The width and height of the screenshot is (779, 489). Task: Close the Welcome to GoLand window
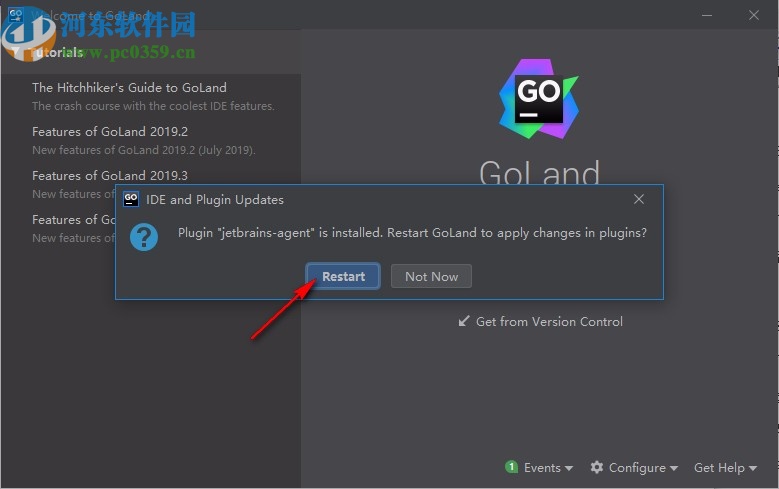click(x=754, y=15)
